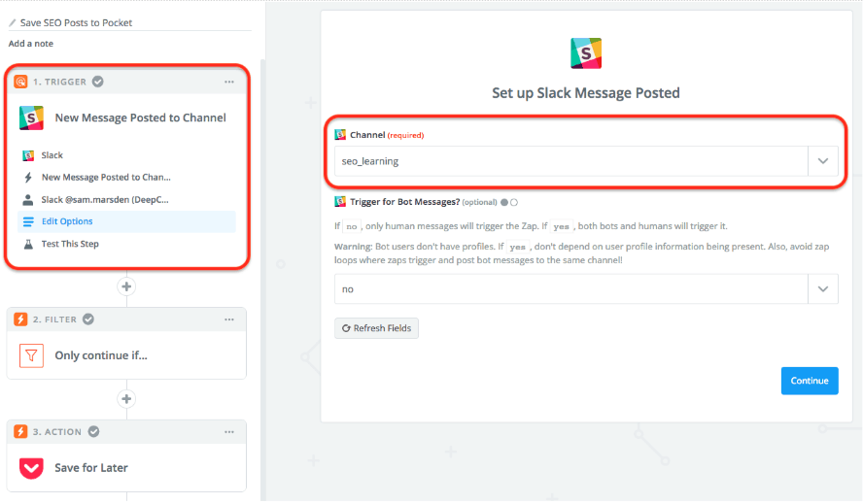Open the three-dot menu on the Action step
The width and height of the screenshot is (863, 504).
click(x=229, y=431)
